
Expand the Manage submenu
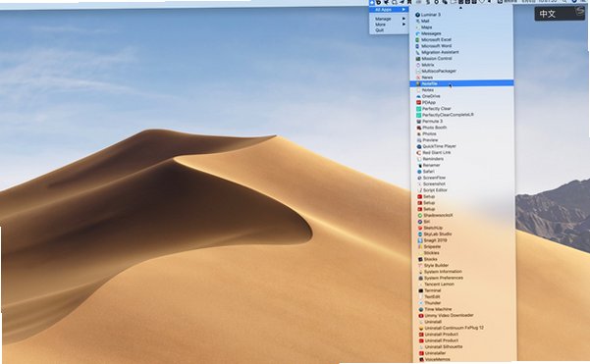[x=389, y=19]
